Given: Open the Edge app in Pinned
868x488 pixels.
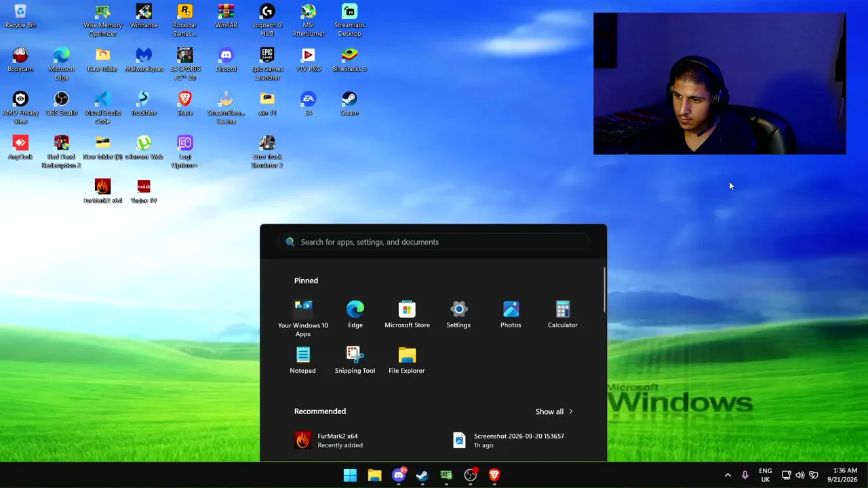Looking at the screenshot, I should [355, 315].
